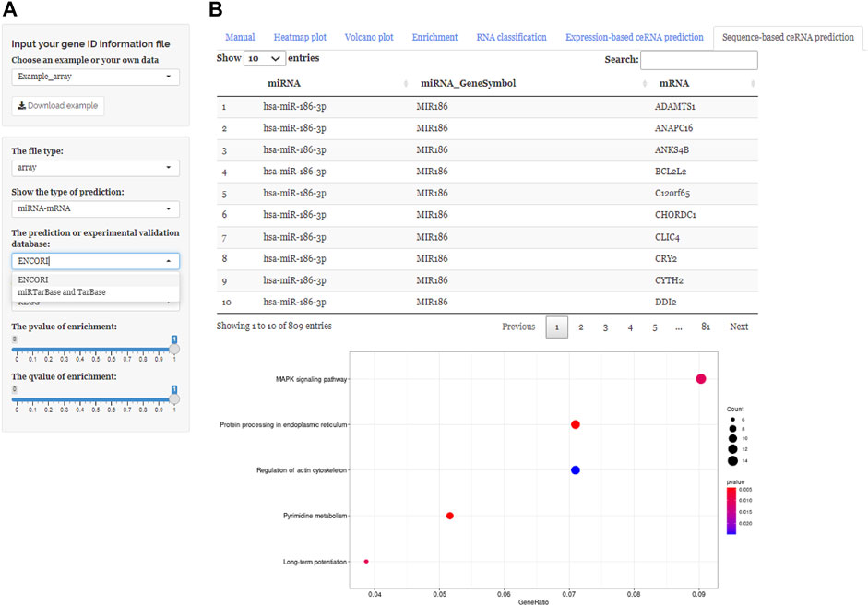The image size is (868, 606).
Task: Open the Example_array data dropdown
Action: [95, 77]
